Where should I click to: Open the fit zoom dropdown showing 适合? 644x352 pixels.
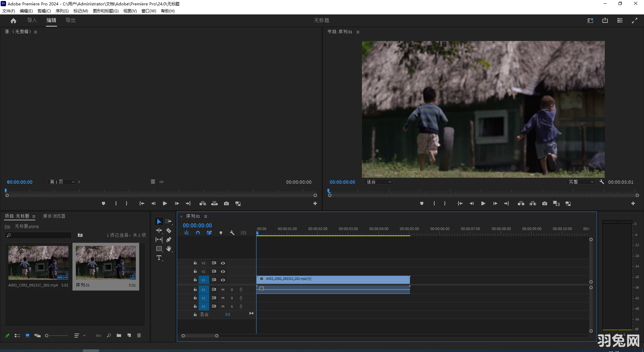[x=378, y=182]
